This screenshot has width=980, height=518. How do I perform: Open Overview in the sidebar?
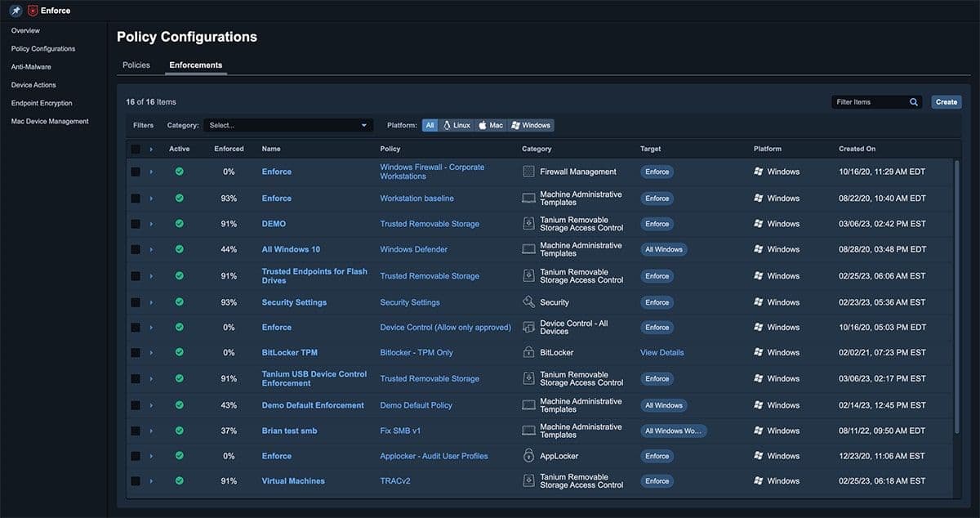25,31
